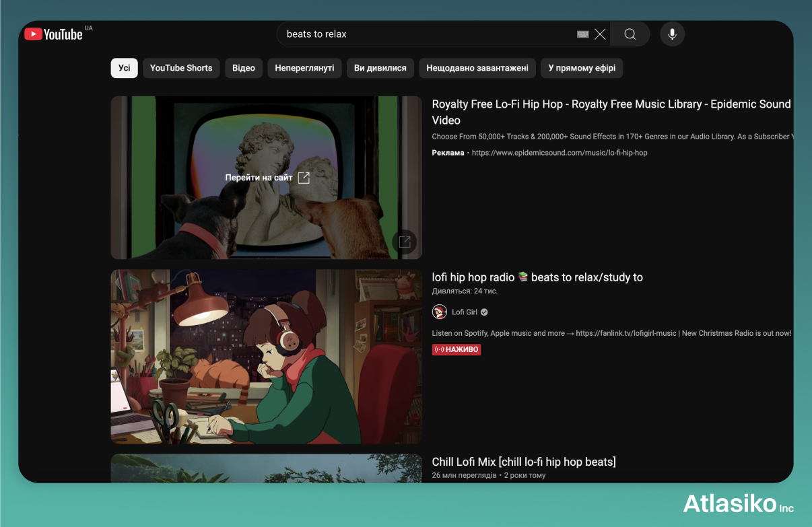This screenshot has width=812, height=527.
Task: Select the 'Відео' filter chip
Action: click(244, 68)
